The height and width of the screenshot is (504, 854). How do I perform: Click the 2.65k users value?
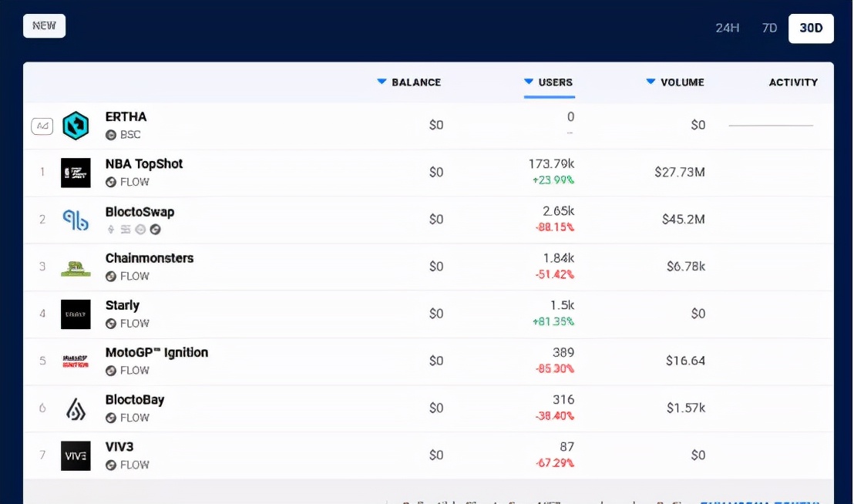click(x=558, y=211)
